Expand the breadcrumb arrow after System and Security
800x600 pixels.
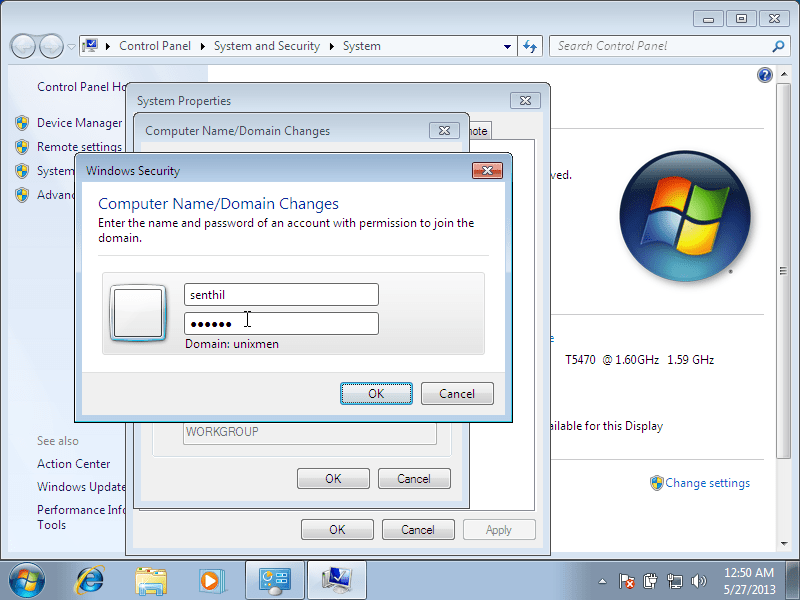pyautogui.click(x=331, y=46)
